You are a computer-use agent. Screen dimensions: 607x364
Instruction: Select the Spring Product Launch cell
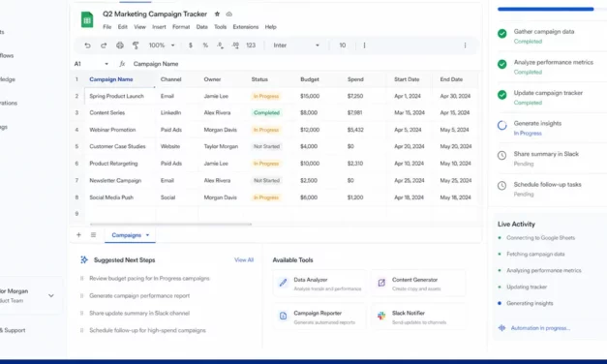[119, 96]
